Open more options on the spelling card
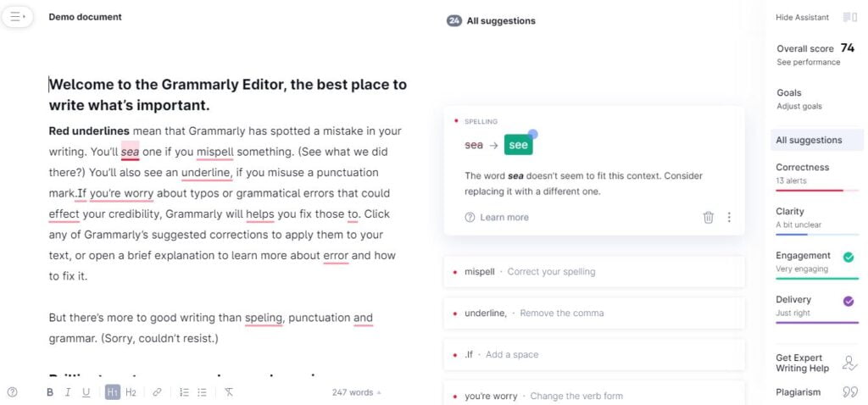The image size is (868, 405). click(x=729, y=218)
